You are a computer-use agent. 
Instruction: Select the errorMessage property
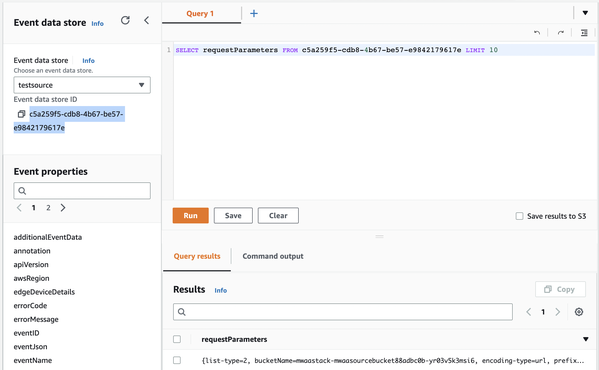(36, 319)
